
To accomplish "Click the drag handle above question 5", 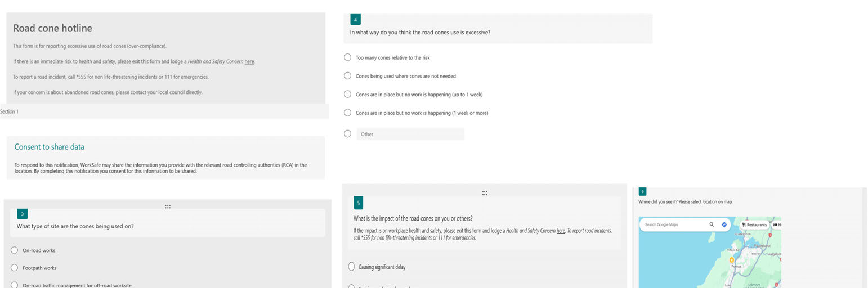I will click(485, 193).
